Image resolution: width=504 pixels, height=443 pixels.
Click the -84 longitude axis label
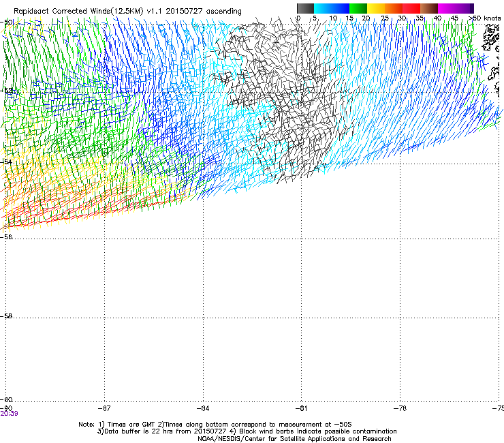point(203,408)
